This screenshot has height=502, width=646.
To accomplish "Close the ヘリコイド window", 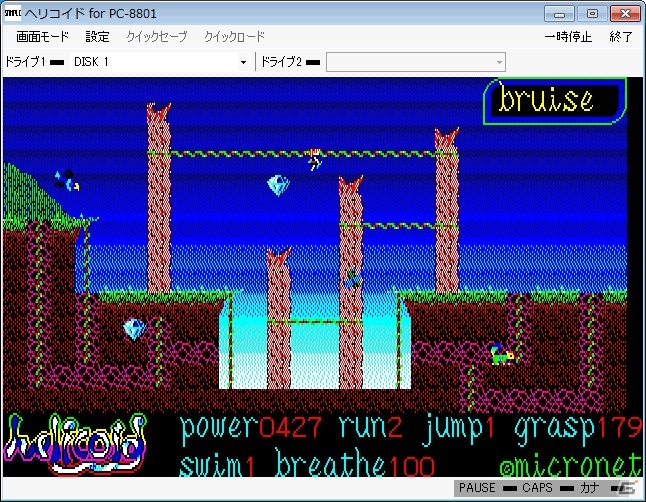I will click(625, 14).
